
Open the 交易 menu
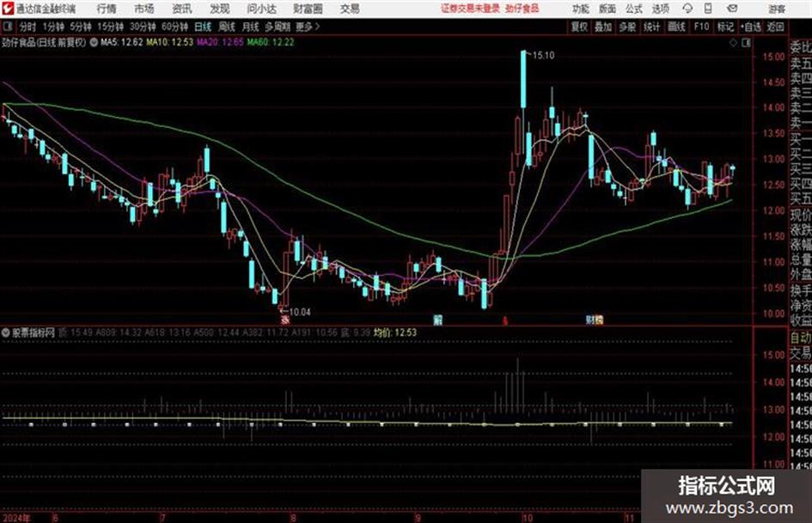[350, 9]
